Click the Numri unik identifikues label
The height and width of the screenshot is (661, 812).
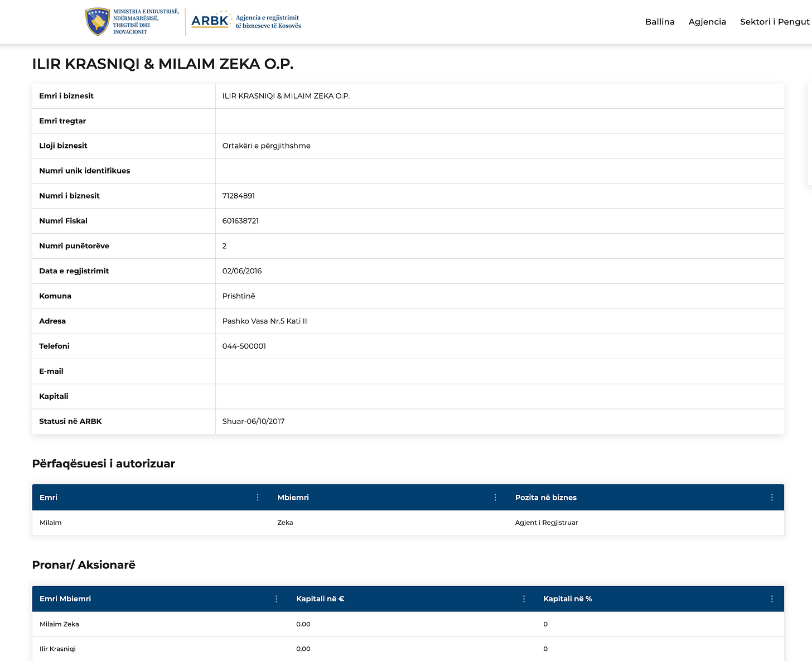pyautogui.click(x=85, y=171)
